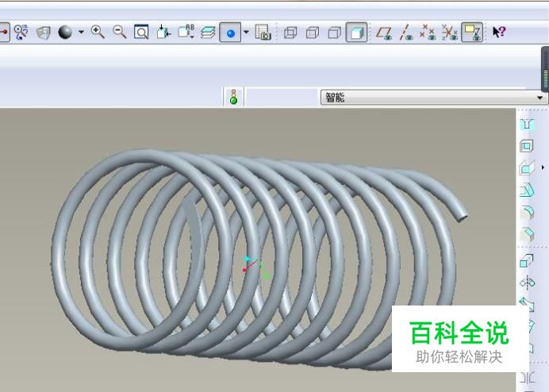Select the Draft feature tool

[527, 190]
